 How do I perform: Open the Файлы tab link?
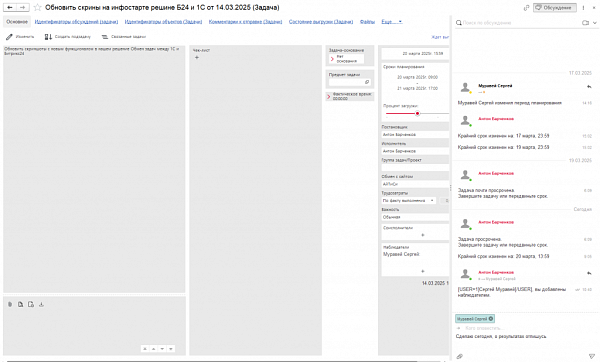pyautogui.click(x=367, y=22)
